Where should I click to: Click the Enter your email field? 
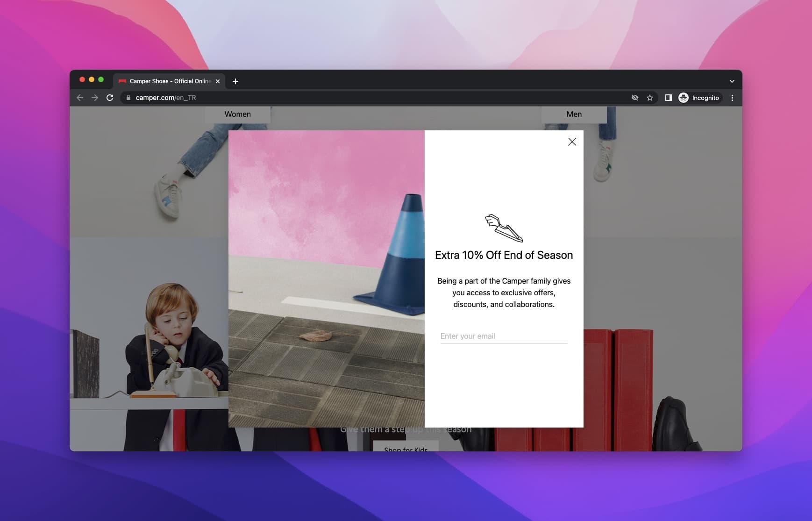click(x=504, y=336)
